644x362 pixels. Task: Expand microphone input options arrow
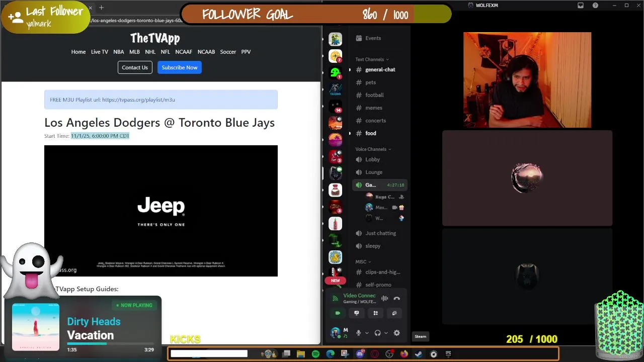point(367,333)
